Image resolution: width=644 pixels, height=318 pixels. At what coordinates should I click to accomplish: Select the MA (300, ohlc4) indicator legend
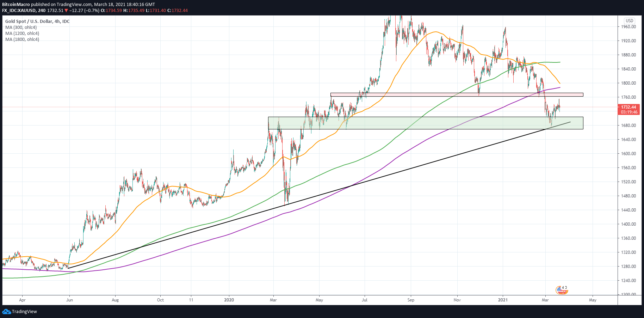(x=21, y=27)
